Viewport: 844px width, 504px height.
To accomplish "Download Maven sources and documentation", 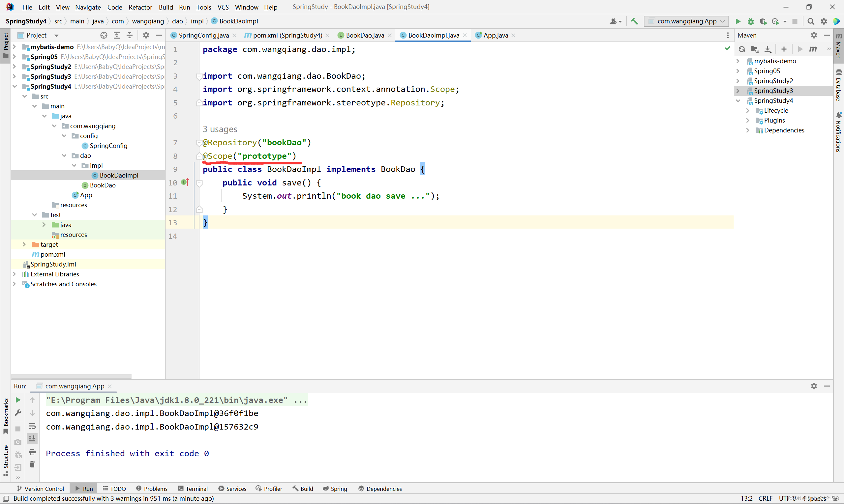I will coord(768,49).
